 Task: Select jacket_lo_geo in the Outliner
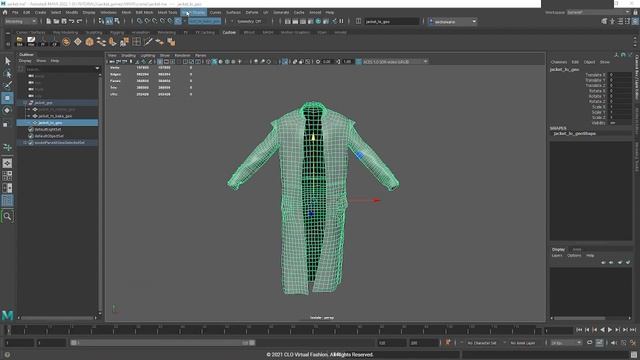[57, 123]
